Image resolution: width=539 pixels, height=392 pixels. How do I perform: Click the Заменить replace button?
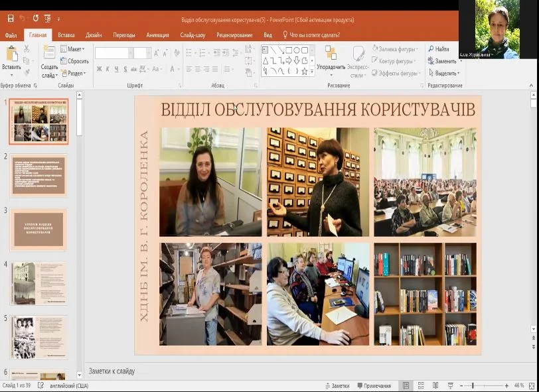coord(443,61)
